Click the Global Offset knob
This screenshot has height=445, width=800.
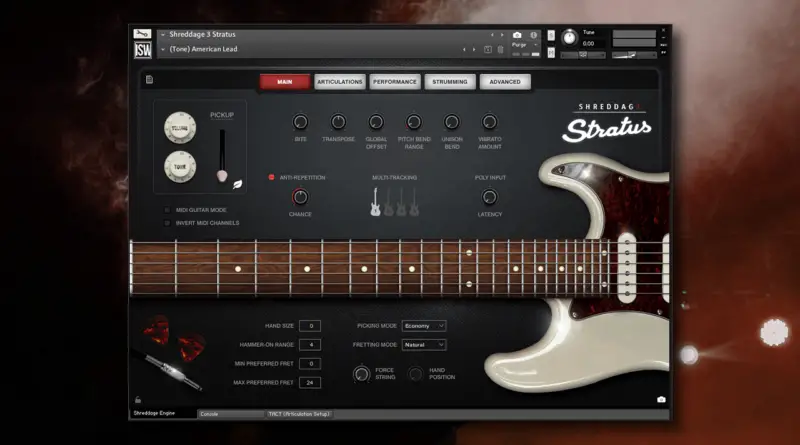pyautogui.click(x=376, y=122)
